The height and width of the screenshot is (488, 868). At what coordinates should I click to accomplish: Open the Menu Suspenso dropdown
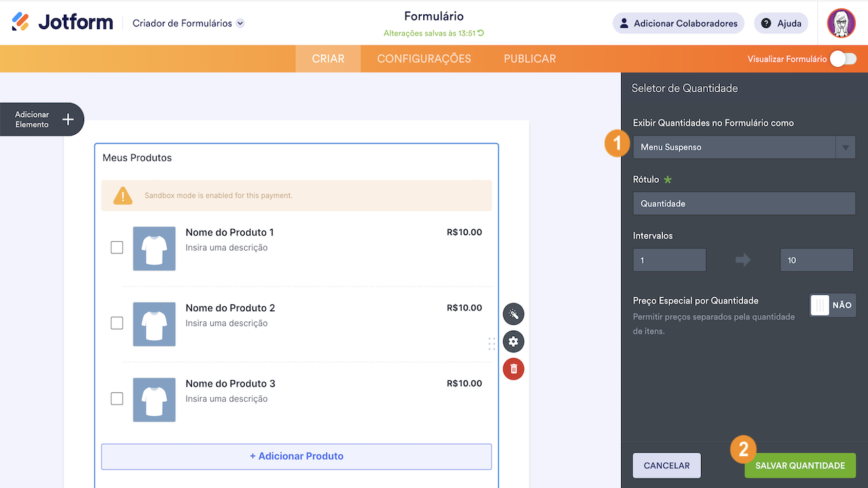click(x=744, y=147)
